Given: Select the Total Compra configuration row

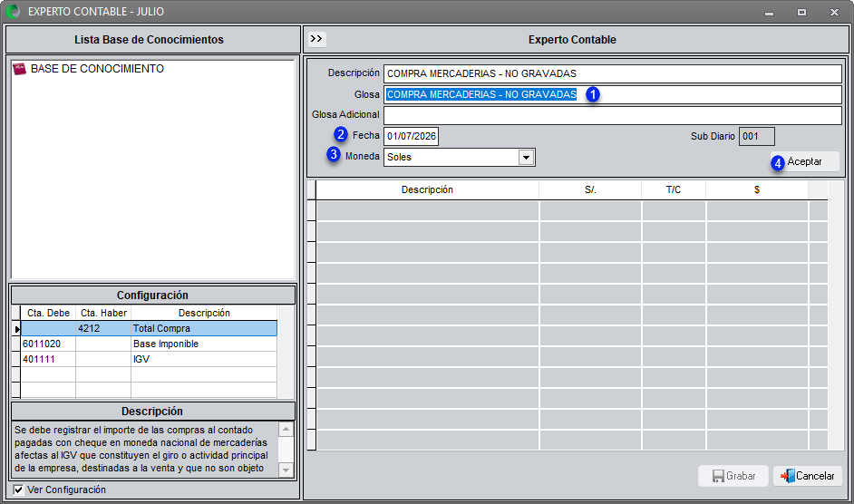Looking at the screenshot, I should tap(149, 328).
